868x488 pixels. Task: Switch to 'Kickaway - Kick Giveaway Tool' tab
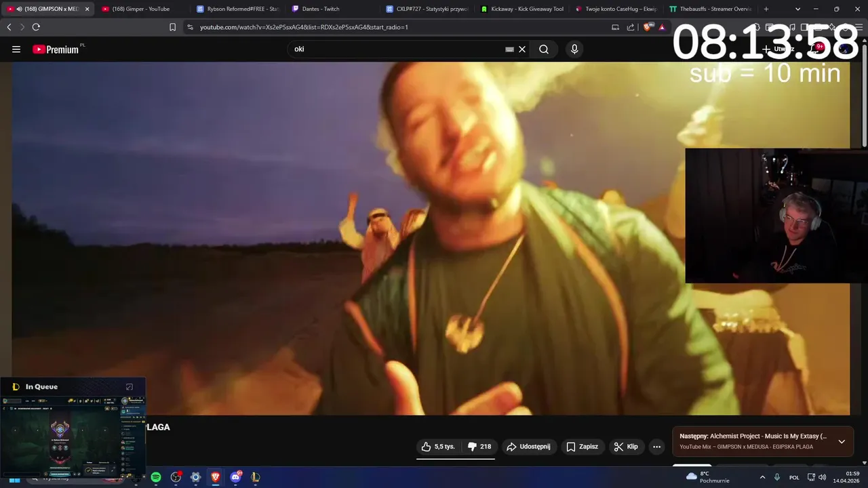tap(522, 9)
